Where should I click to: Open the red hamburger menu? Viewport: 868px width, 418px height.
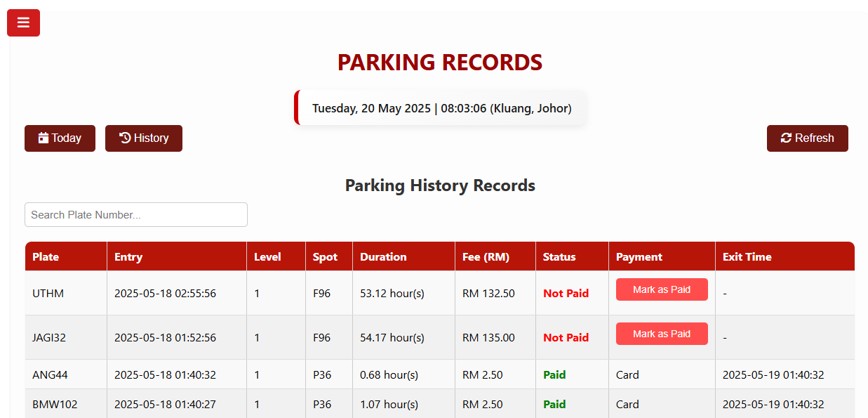[x=23, y=22]
